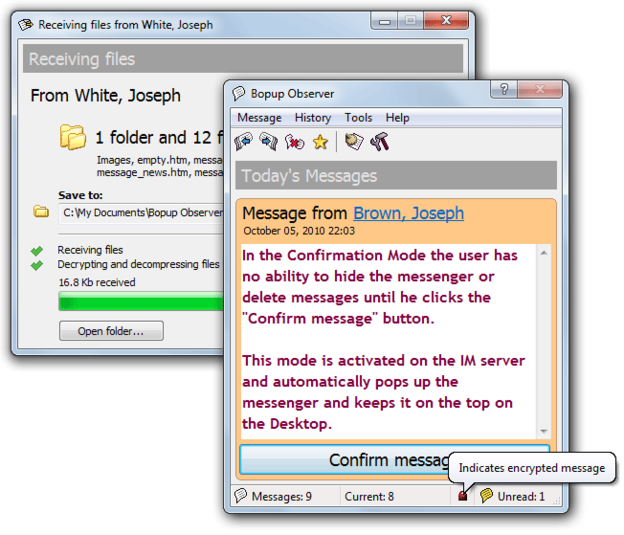Open settings with the hammer tools icon
The image size is (624, 535).
[379, 141]
